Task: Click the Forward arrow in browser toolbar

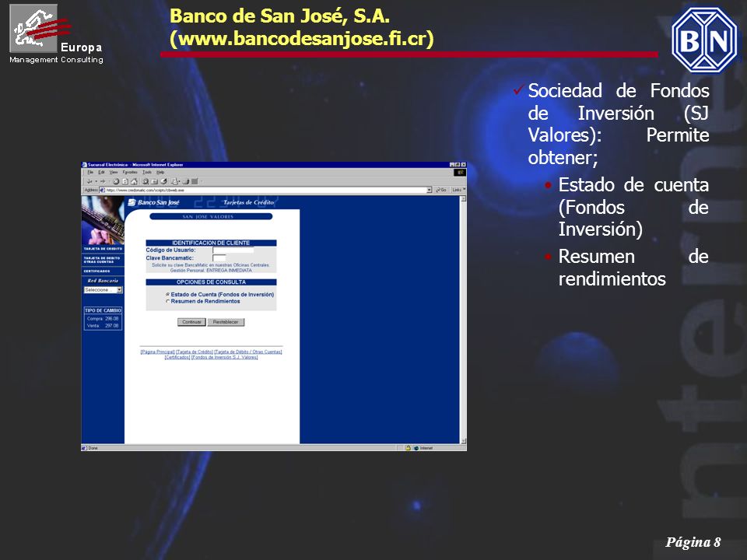Action: 103,181
